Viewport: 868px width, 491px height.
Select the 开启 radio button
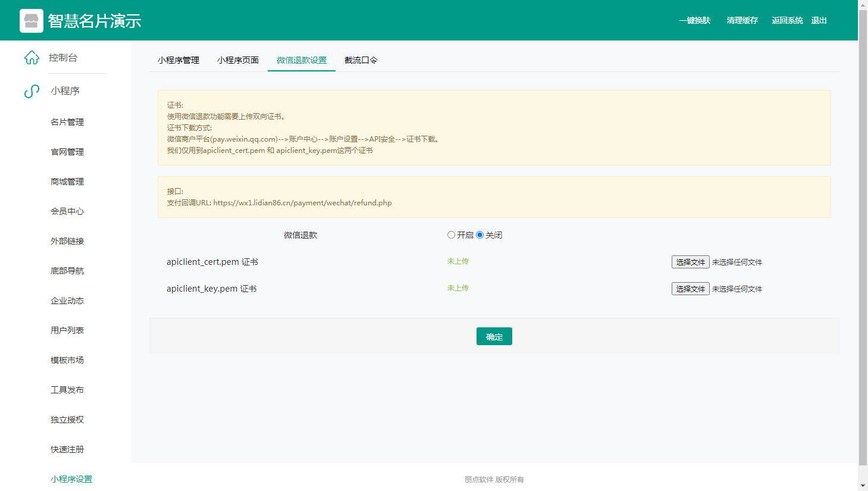point(451,235)
